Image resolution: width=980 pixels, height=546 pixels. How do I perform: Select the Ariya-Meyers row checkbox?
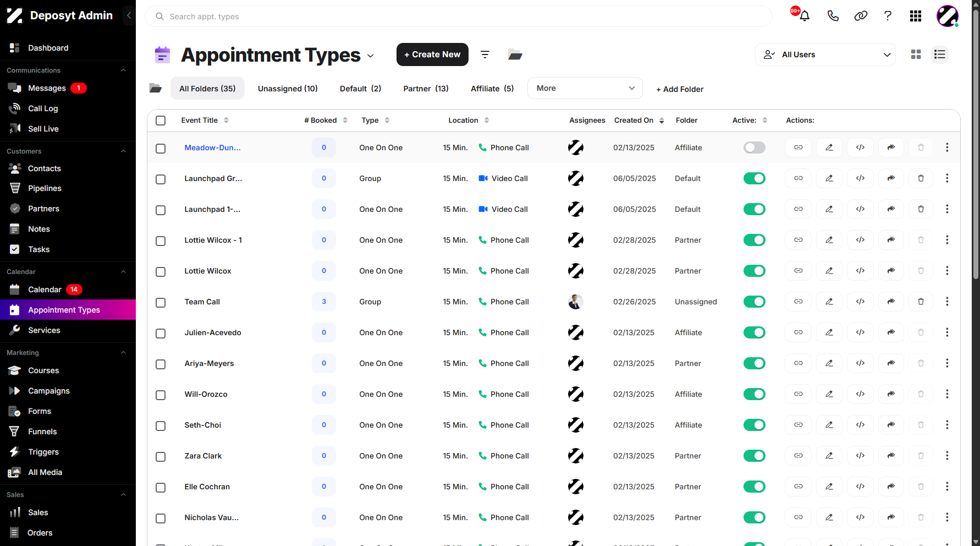(161, 364)
